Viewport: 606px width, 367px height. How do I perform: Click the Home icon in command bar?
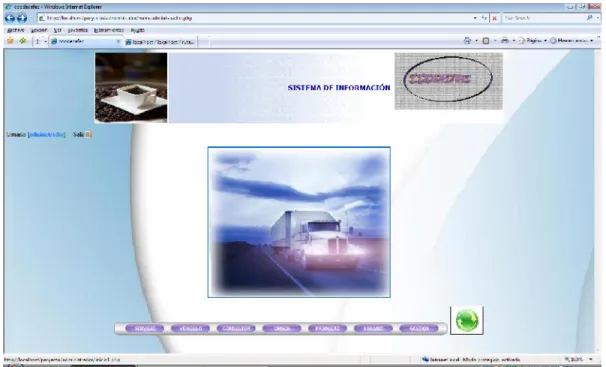coord(467,41)
